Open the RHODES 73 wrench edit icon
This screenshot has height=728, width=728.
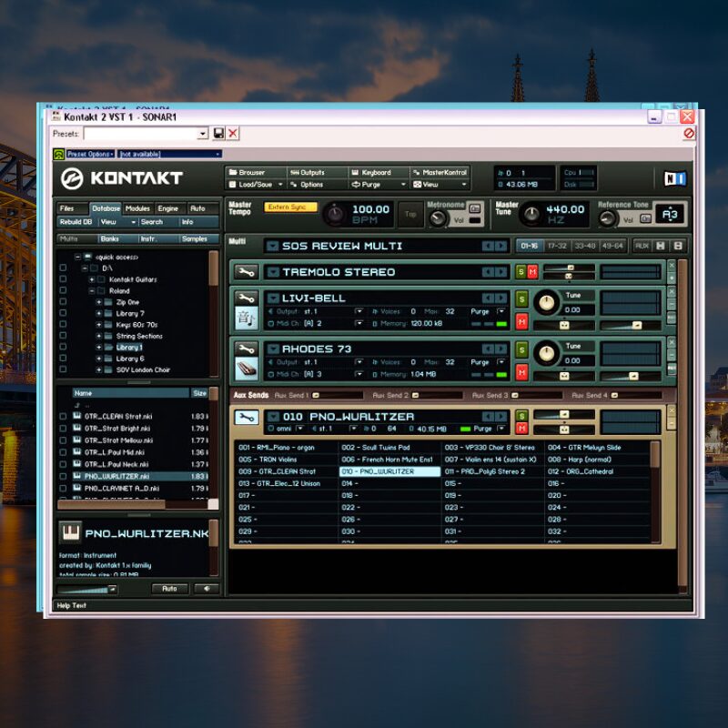tap(246, 349)
